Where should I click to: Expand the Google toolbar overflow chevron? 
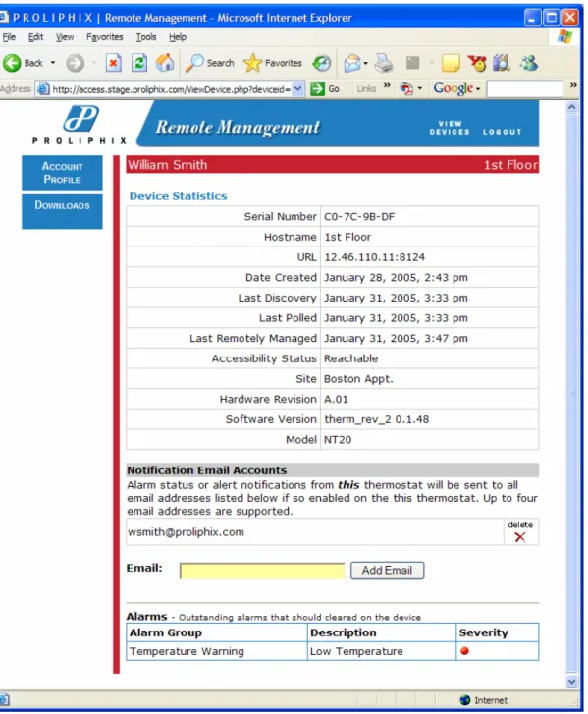(x=573, y=85)
